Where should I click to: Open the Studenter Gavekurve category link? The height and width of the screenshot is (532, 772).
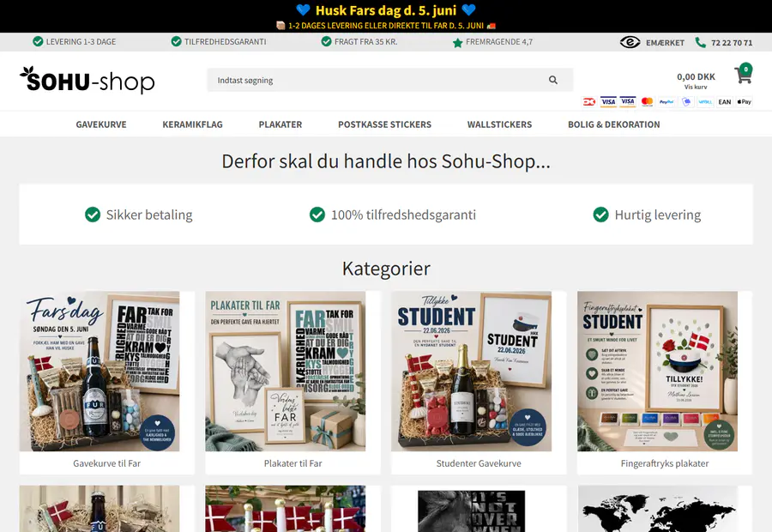pyautogui.click(x=479, y=463)
